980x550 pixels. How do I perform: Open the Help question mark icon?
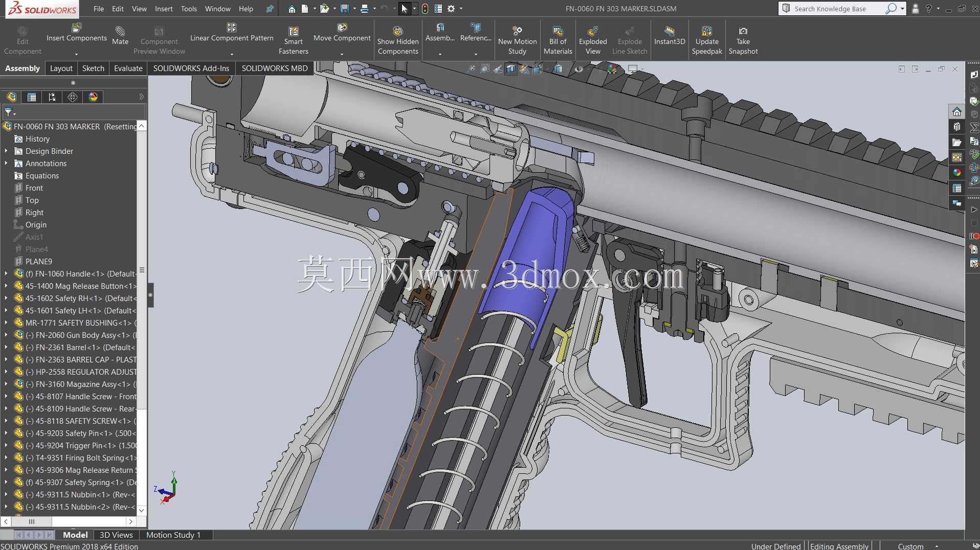pos(928,9)
